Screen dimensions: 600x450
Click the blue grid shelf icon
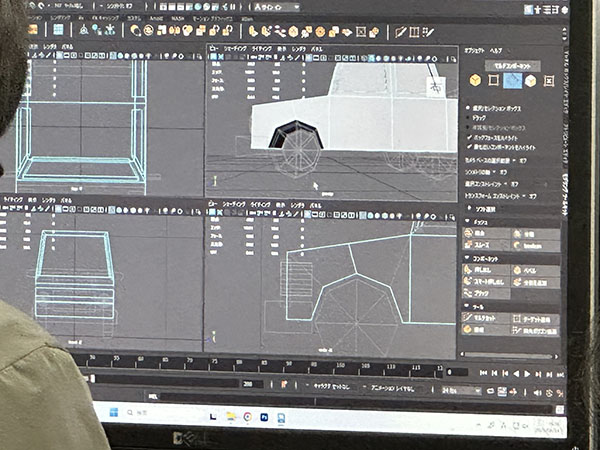(58, 29)
